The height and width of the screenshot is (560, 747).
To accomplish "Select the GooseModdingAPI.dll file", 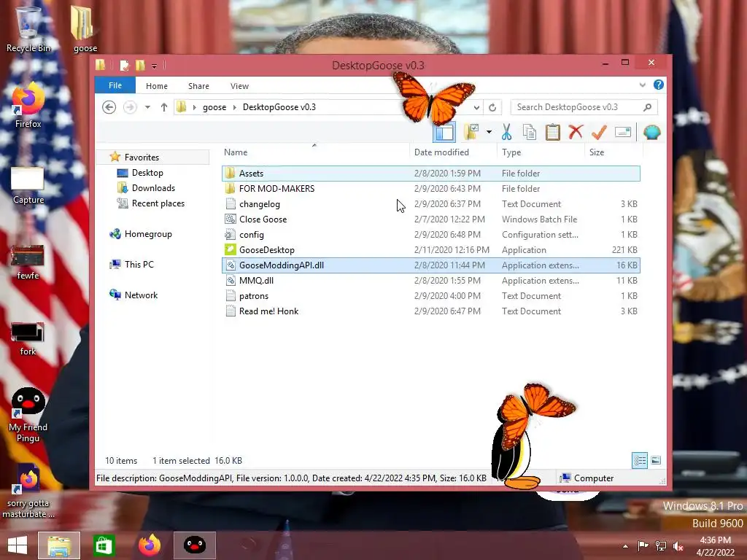I will 430,265.
